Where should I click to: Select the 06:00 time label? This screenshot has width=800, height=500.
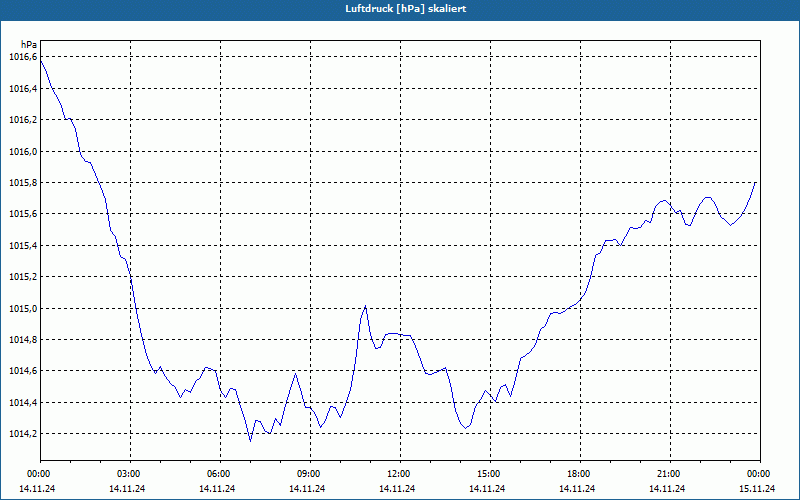point(218,474)
